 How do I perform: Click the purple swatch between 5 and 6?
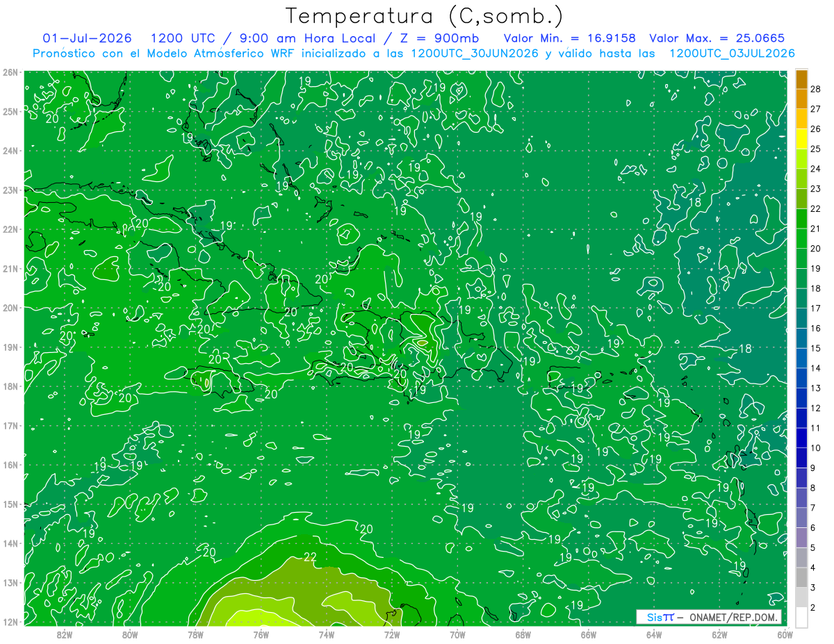tap(801, 538)
